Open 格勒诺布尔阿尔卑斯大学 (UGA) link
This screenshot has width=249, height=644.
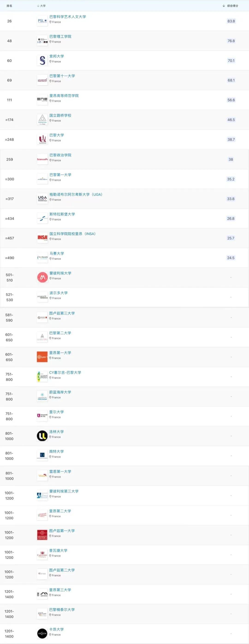tap(76, 195)
